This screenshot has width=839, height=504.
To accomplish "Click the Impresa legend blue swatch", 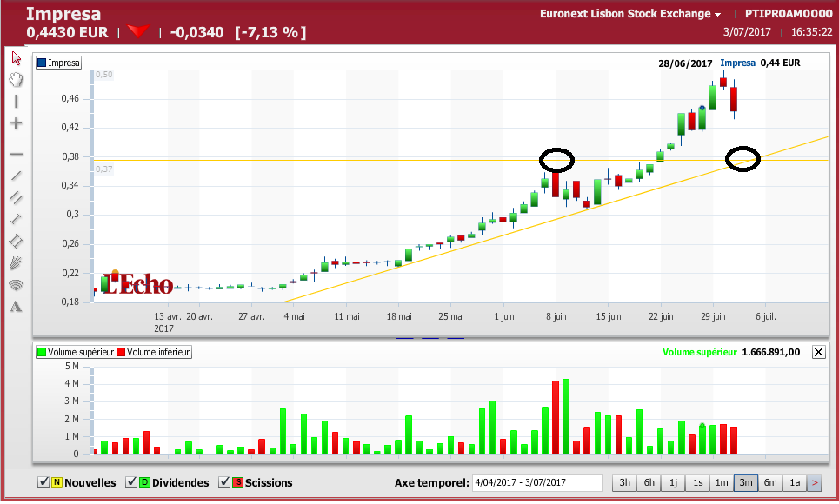I will 42,63.
